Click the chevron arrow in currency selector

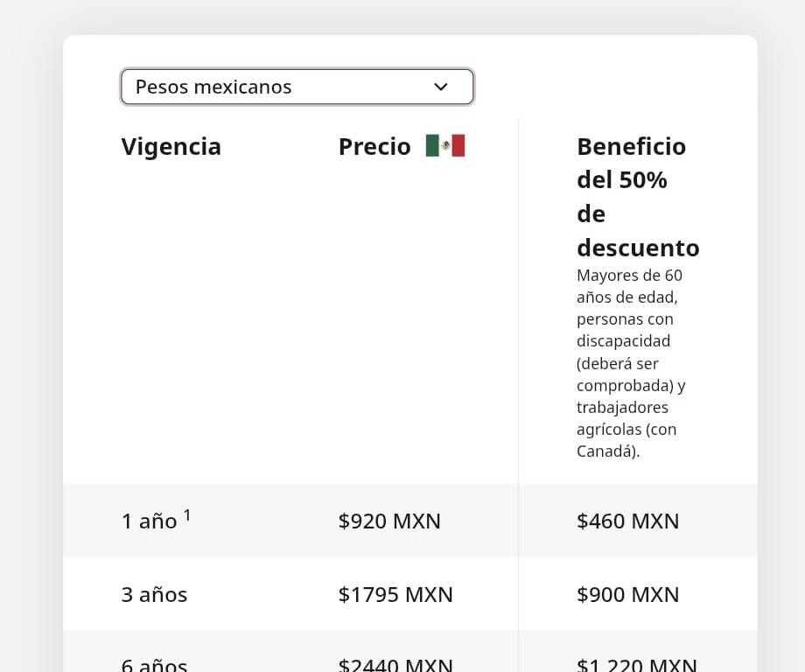click(441, 87)
